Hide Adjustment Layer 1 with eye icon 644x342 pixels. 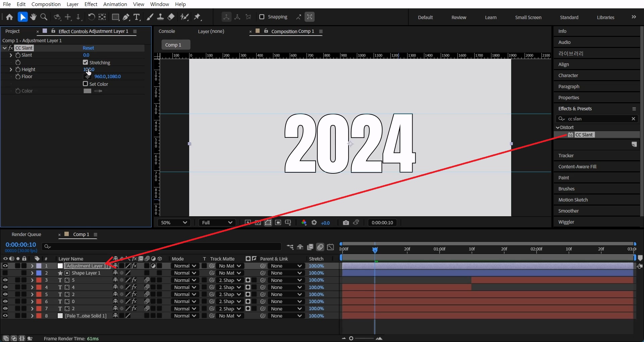(x=5, y=266)
